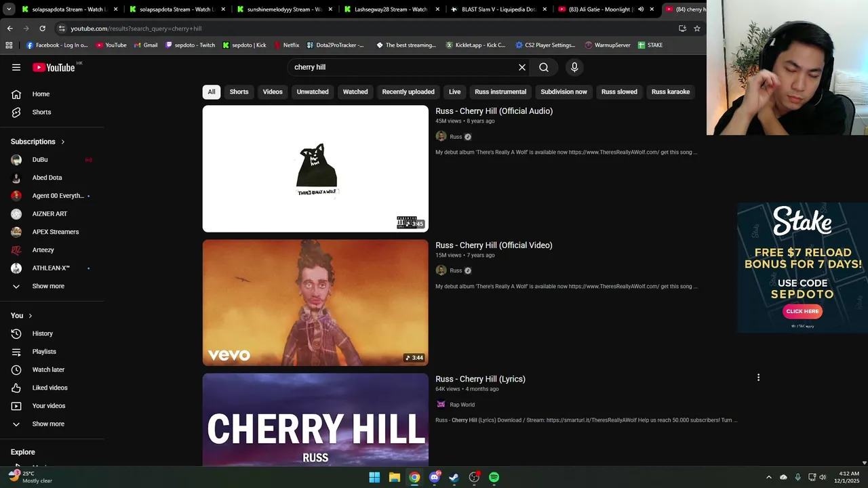Open Windows Start menu

[x=374, y=477]
